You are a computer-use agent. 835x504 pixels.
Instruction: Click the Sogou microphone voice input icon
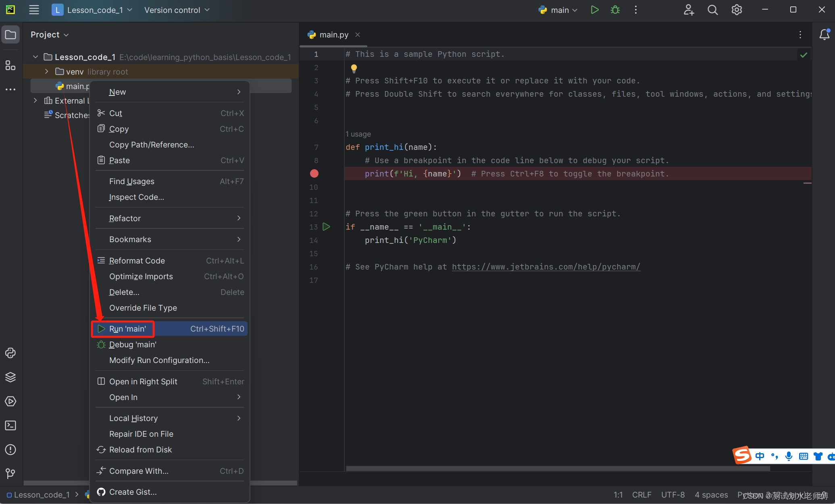[789, 456]
